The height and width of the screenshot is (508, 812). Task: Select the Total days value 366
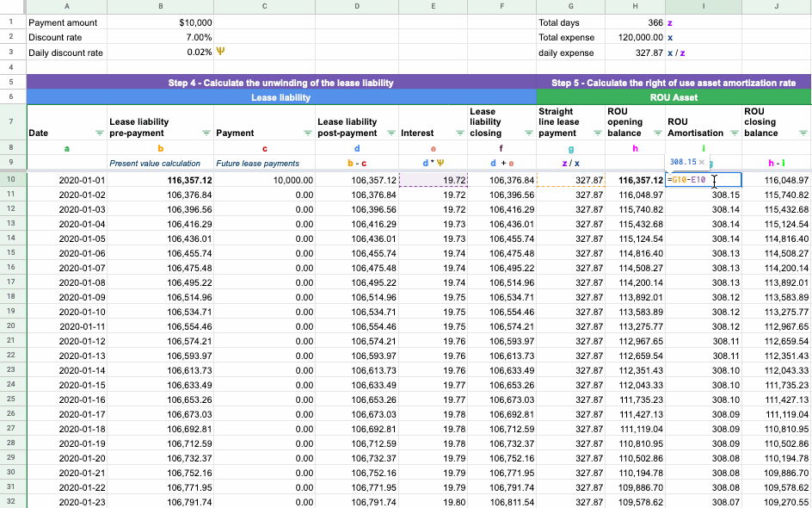(635, 22)
